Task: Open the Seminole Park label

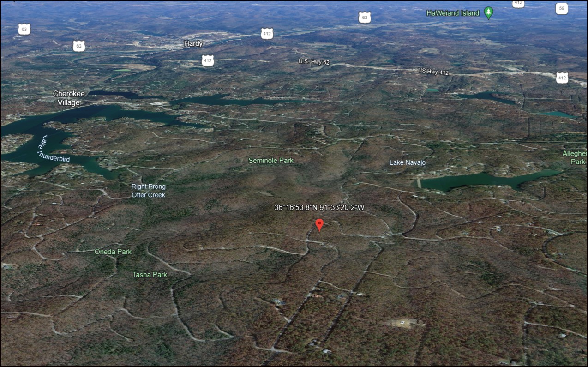Action: pos(270,161)
